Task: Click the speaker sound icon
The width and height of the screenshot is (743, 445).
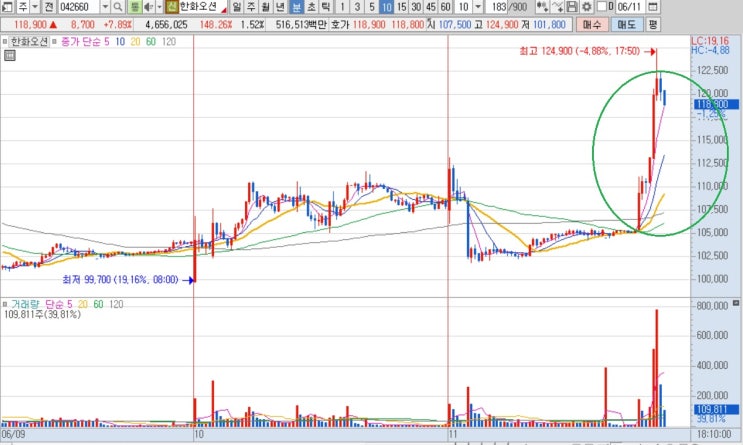Action: [x=148, y=7]
